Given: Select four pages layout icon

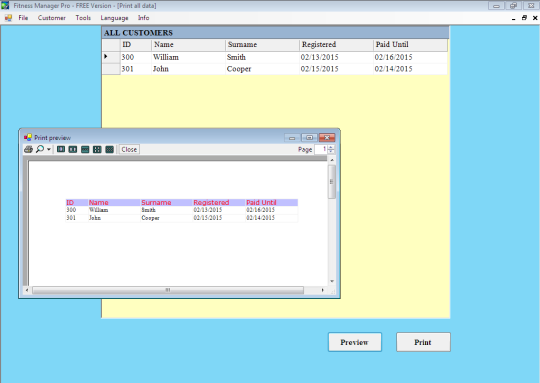Looking at the screenshot, I should [97, 149].
